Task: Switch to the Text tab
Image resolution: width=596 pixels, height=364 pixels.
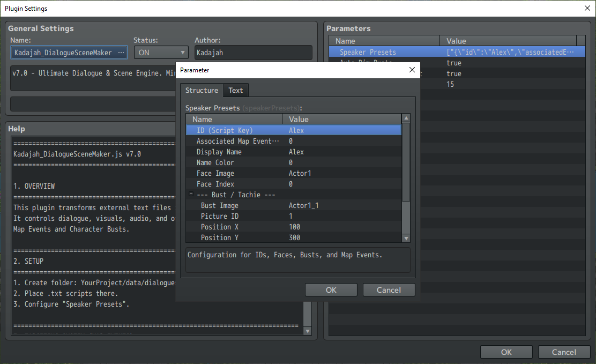Action: tap(236, 90)
